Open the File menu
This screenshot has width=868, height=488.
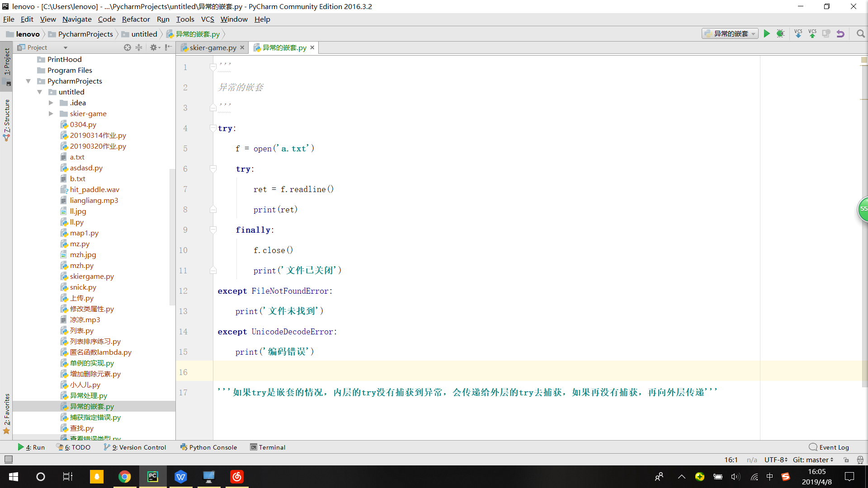[9, 19]
